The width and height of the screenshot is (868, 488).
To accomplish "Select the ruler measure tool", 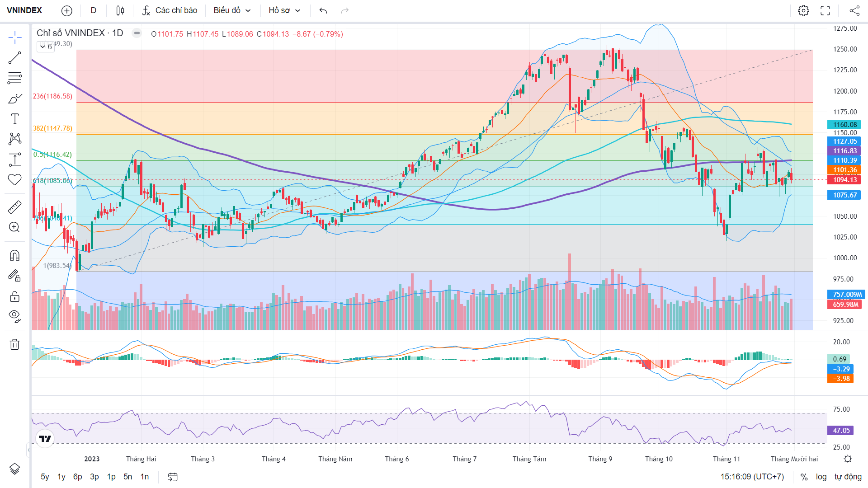I will pyautogui.click(x=14, y=207).
